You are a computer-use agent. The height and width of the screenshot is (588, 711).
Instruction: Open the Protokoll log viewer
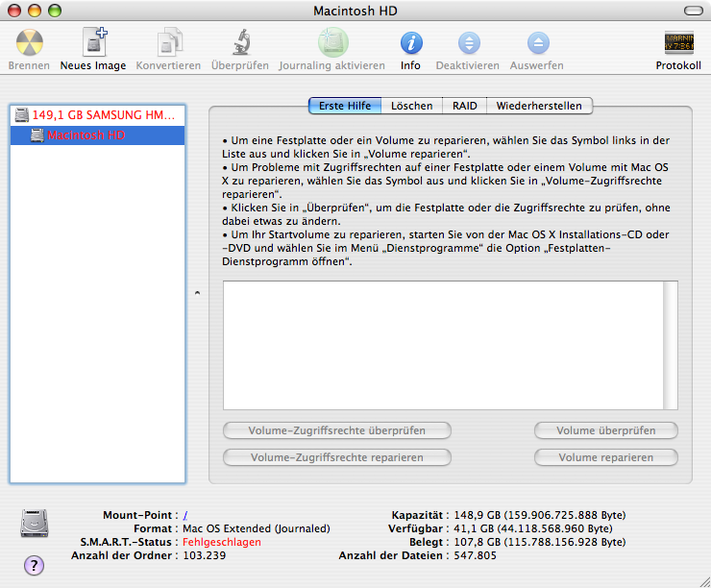point(678,42)
